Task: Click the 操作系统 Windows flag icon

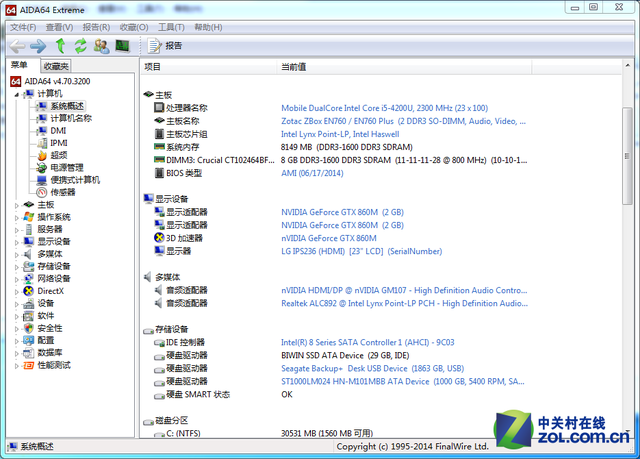Action: click(x=29, y=217)
